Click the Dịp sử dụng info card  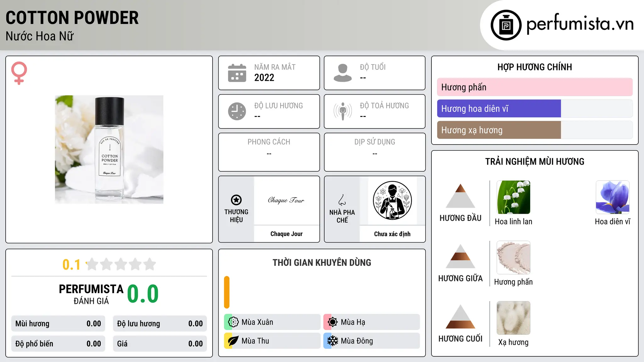(x=375, y=152)
